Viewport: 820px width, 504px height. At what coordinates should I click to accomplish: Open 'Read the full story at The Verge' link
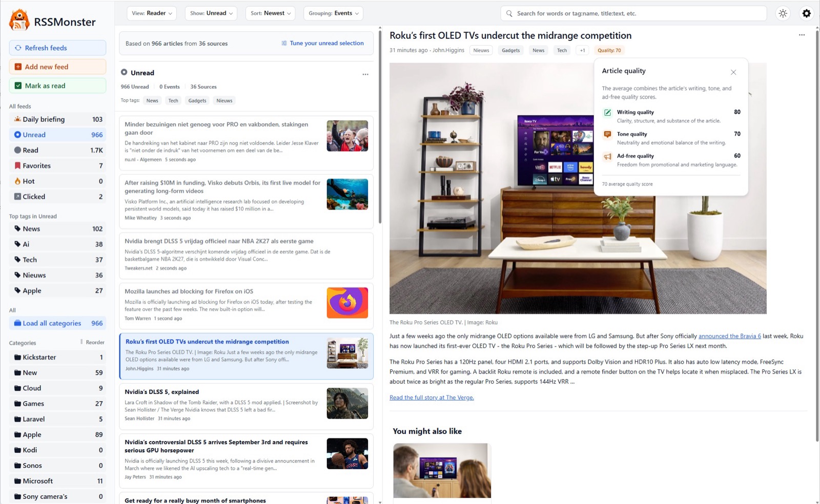click(432, 397)
